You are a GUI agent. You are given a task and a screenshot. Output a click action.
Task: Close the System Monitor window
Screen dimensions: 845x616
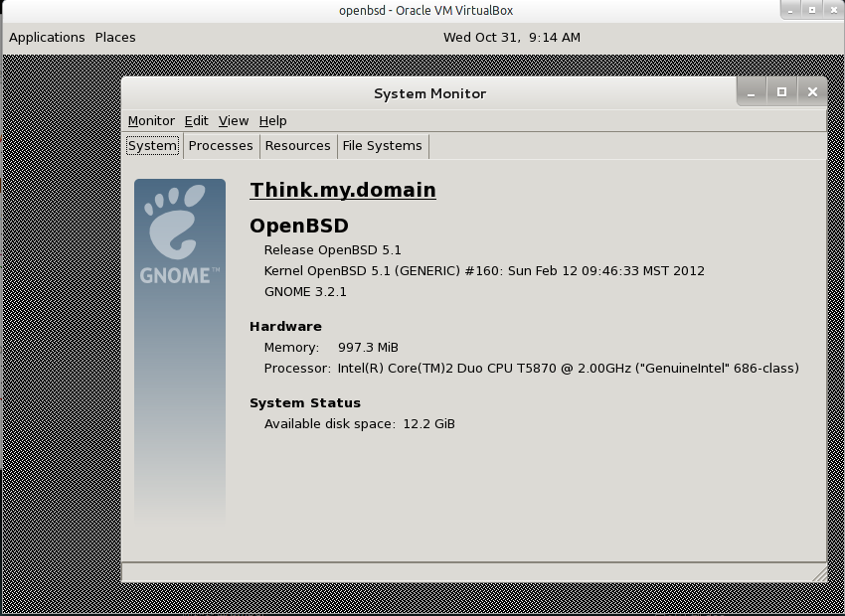pyautogui.click(x=812, y=92)
